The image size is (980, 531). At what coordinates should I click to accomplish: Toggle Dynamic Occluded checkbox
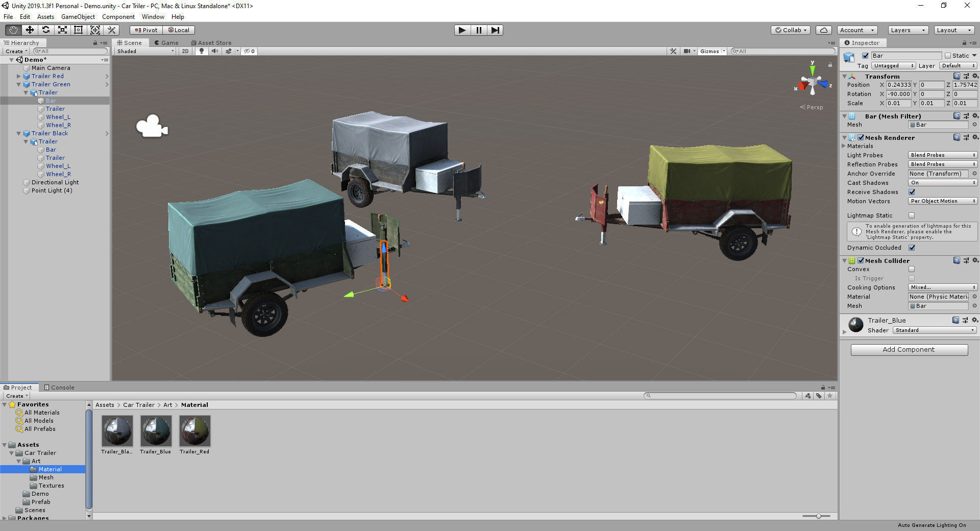[912, 248]
